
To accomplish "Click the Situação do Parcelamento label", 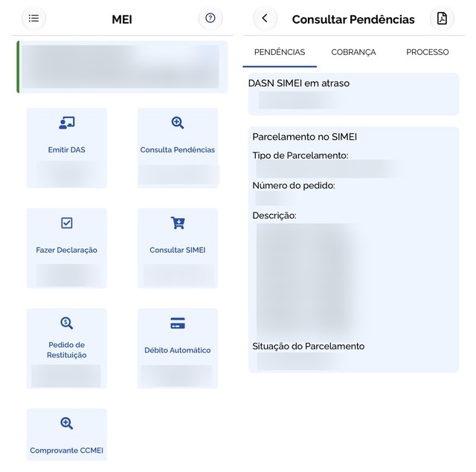I will 309,346.
